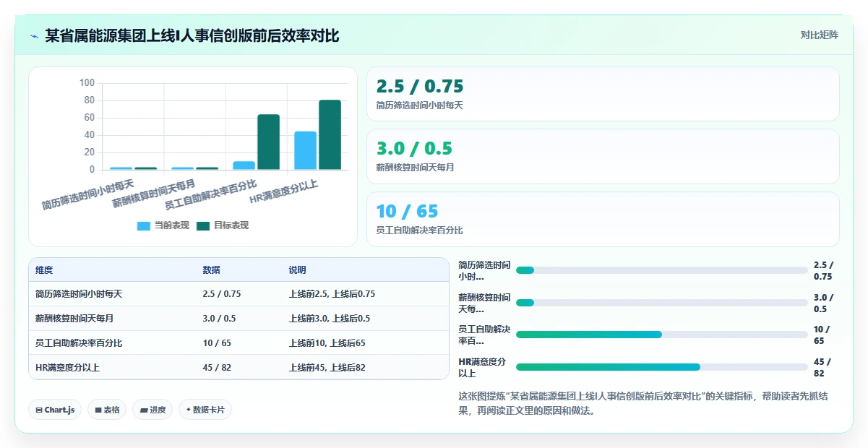Click the blue HR满意度 current bar

click(305, 151)
